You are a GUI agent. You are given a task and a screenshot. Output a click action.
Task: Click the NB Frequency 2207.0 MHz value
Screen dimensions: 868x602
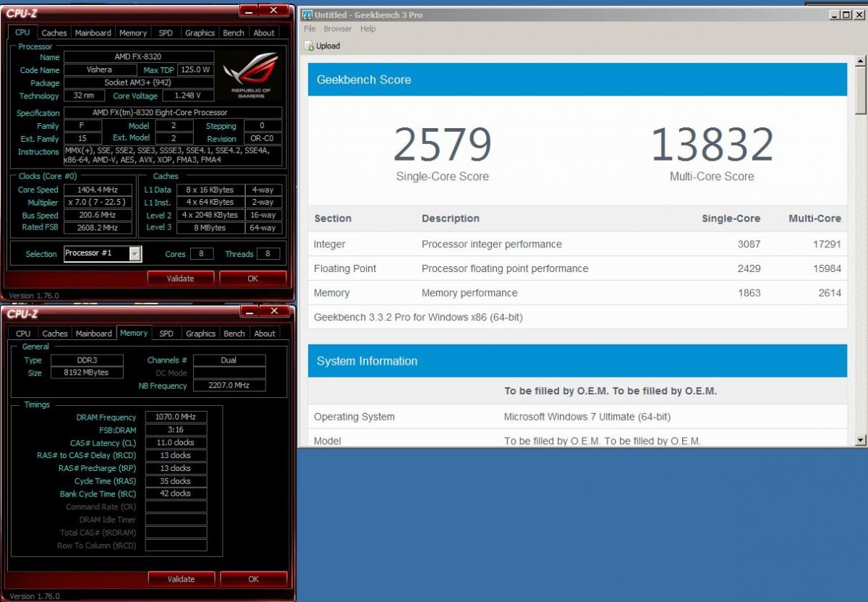tap(229, 386)
